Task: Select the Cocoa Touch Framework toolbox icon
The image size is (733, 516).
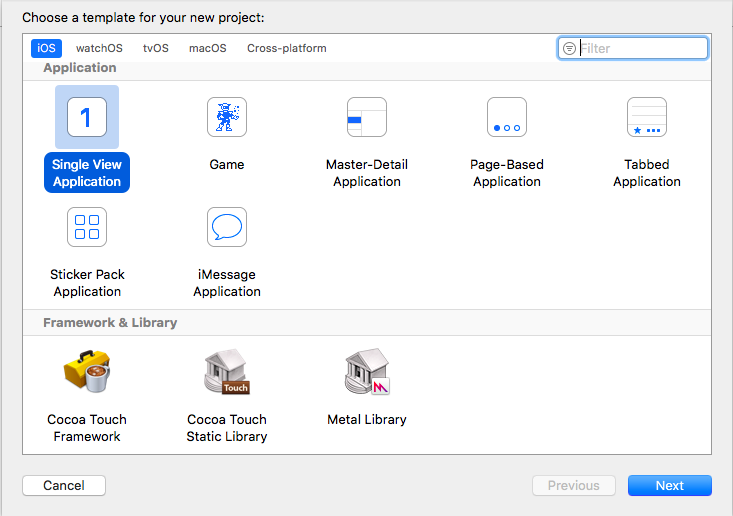Action: [87, 371]
